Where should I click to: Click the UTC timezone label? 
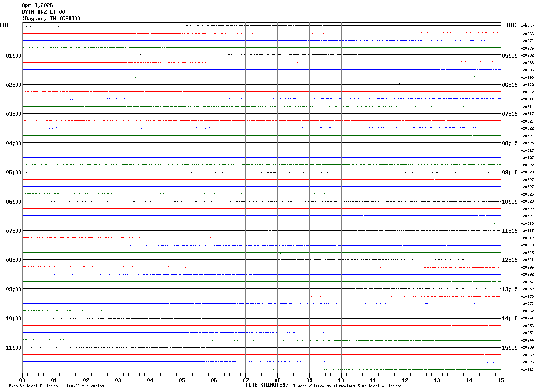pyautogui.click(x=512, y=25)
